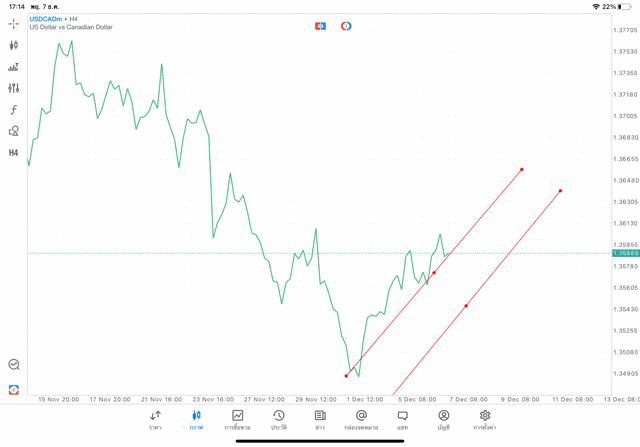This screenshot has height=447, width=640.
Task: Open the function indicators (f) icon
Action: click(x=14, y=110)
